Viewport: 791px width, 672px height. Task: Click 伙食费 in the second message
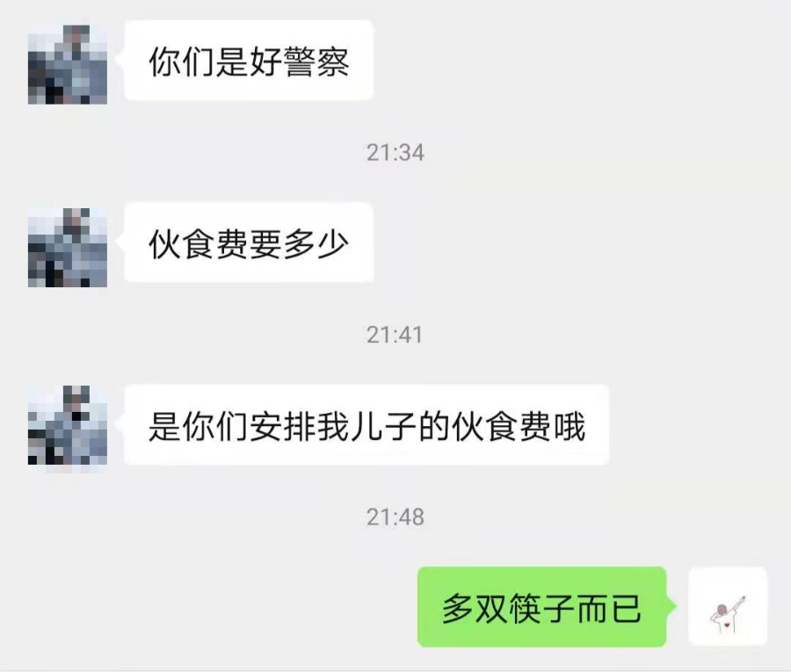pyautogui.click(x=199, y=244)
